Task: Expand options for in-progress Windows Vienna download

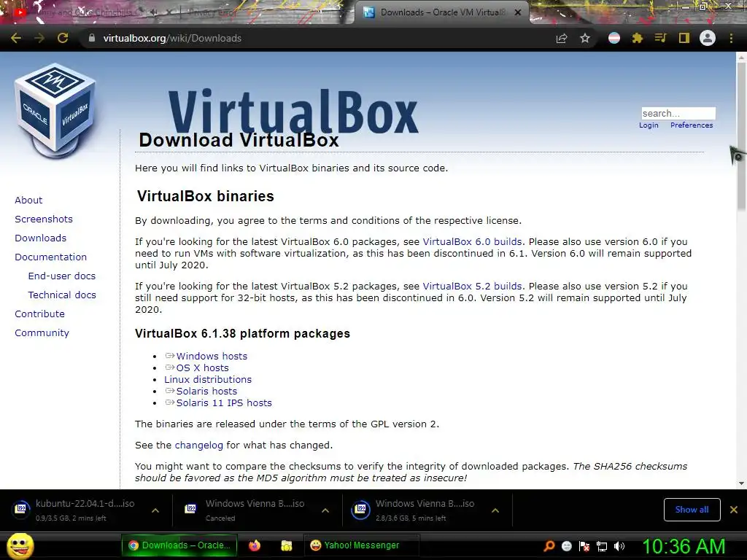Action: 495,510
